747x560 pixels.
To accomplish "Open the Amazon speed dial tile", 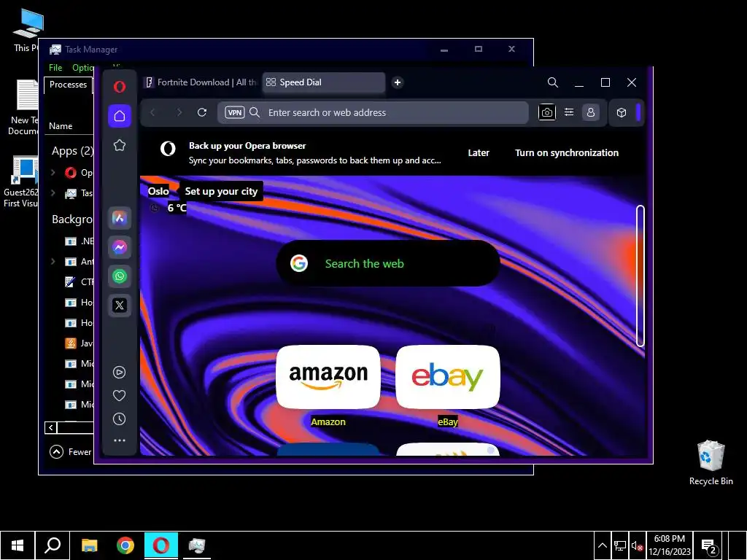I will pos(328,377).
